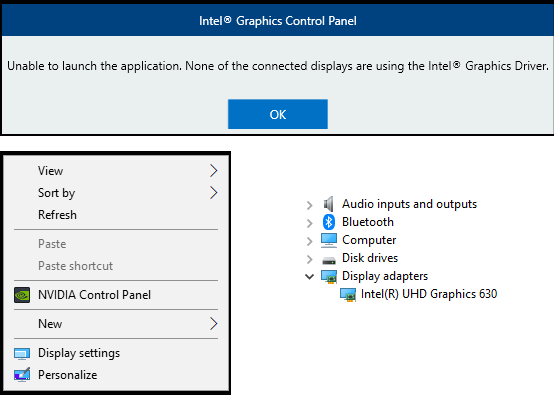Click the Personalize icon
Screen dimensions: 554x416
[x=22, y=375]
